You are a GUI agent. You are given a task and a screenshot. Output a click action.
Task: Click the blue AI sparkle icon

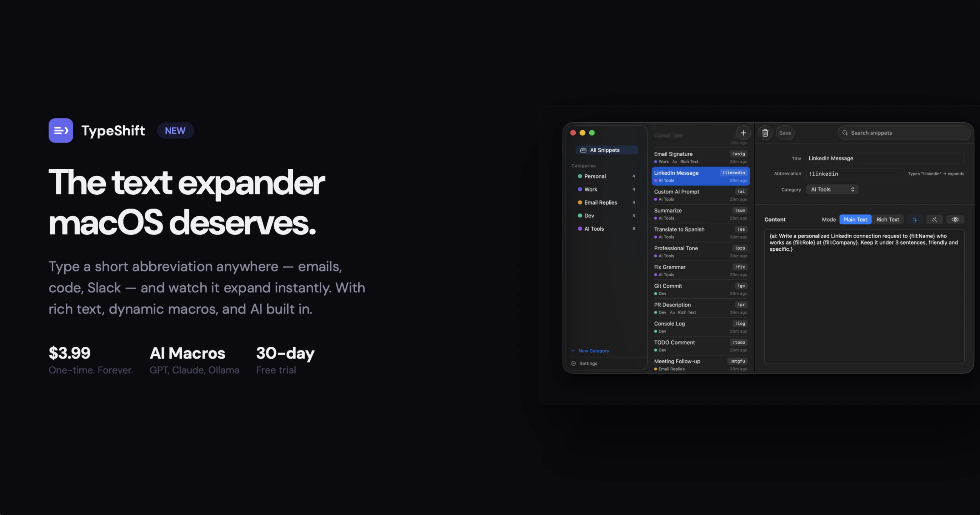point(915,220)
